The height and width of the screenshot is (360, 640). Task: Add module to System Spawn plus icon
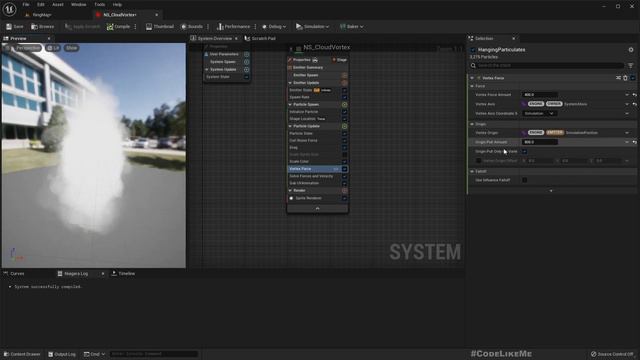pyautogui.click(x=247, y=62)
